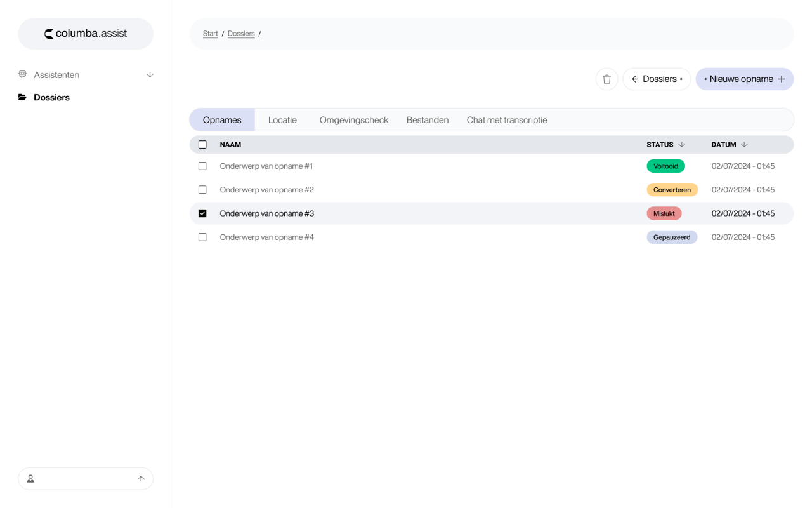Uncheck the box for opname #3

(202, 213)
